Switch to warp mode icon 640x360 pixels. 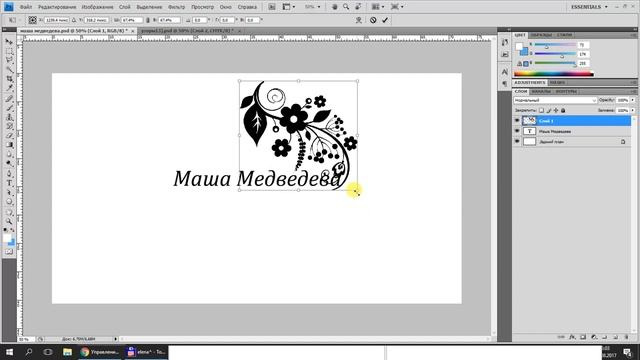pos(358,20)
